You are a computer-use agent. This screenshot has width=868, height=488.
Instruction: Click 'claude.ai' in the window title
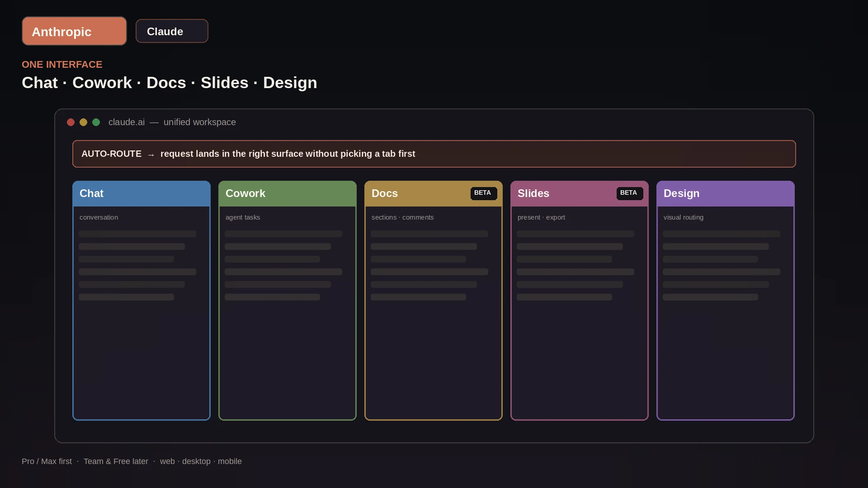[127, 122]
